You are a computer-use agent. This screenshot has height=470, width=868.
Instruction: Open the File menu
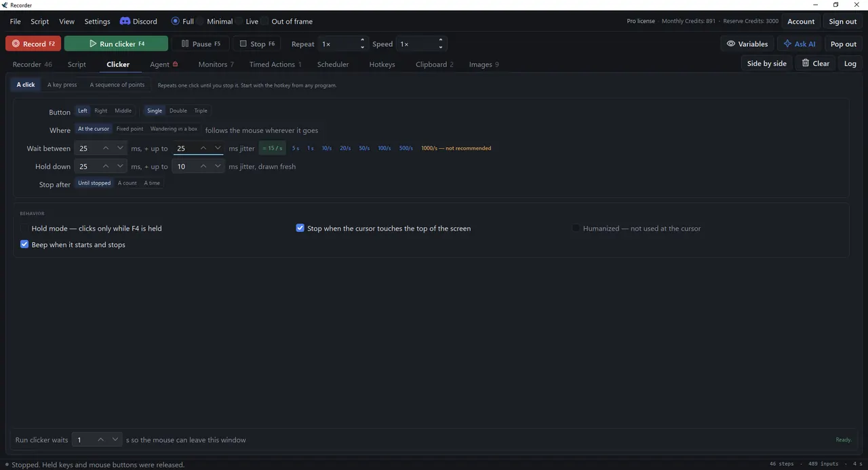(15, 21)
